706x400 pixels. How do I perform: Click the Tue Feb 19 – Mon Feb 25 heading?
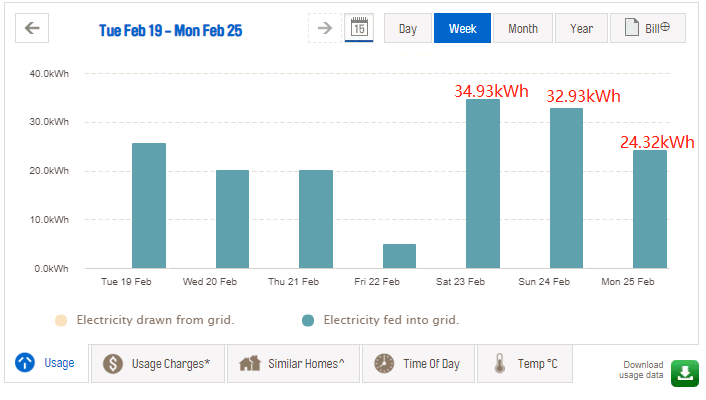[171, 30]
